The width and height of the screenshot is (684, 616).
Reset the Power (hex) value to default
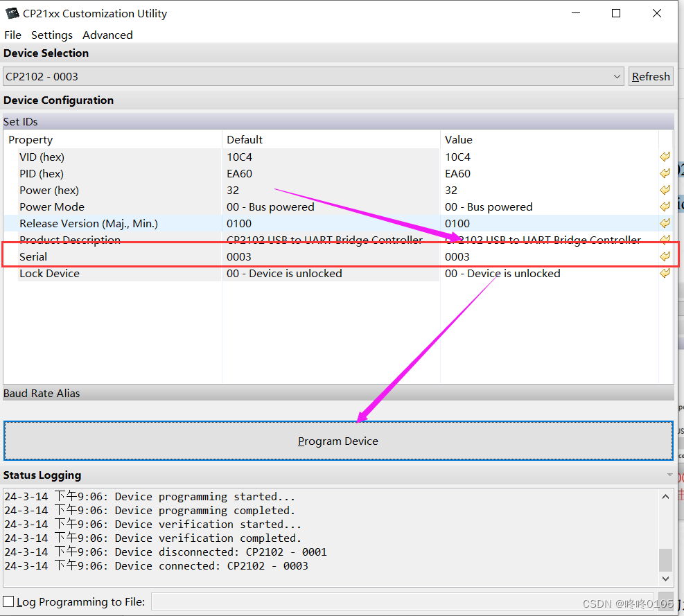click(x=665, y=190)
